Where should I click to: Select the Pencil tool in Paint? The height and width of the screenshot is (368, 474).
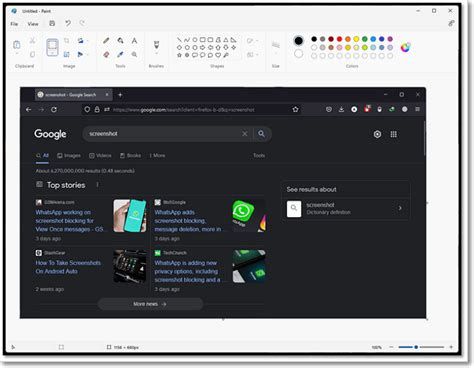pos(106,41)
